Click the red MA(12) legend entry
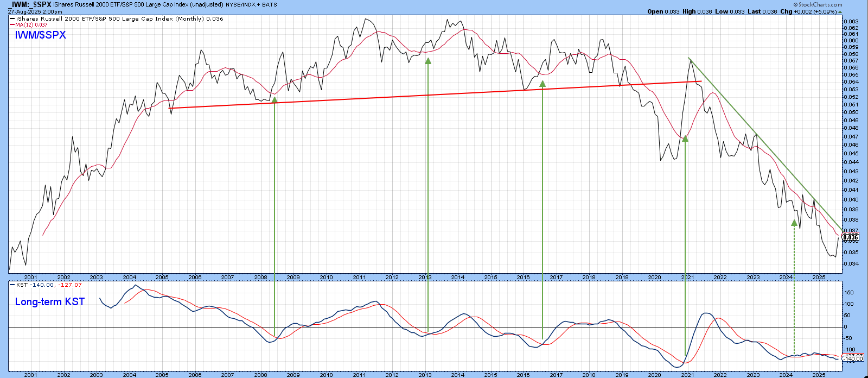The height and width of the screenshot is (378, 868). (31, 25)
